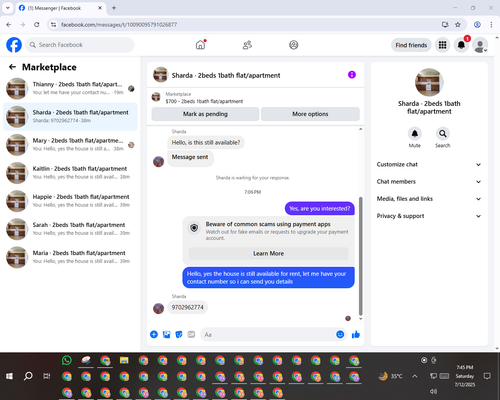Open the Home feed icon

point(200,45)
